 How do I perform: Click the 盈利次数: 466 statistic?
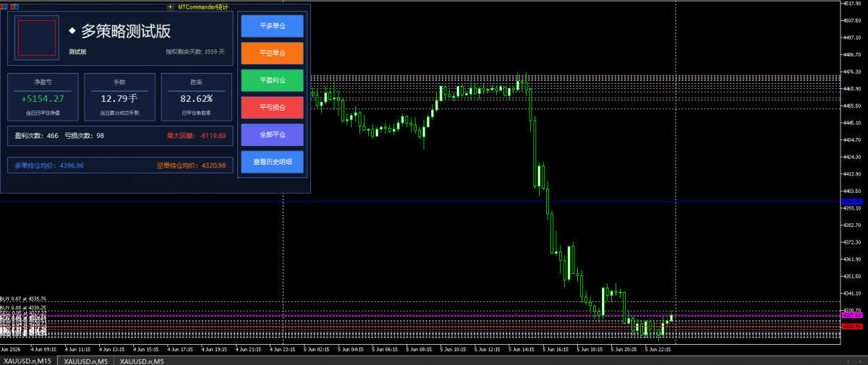(37, 135)
